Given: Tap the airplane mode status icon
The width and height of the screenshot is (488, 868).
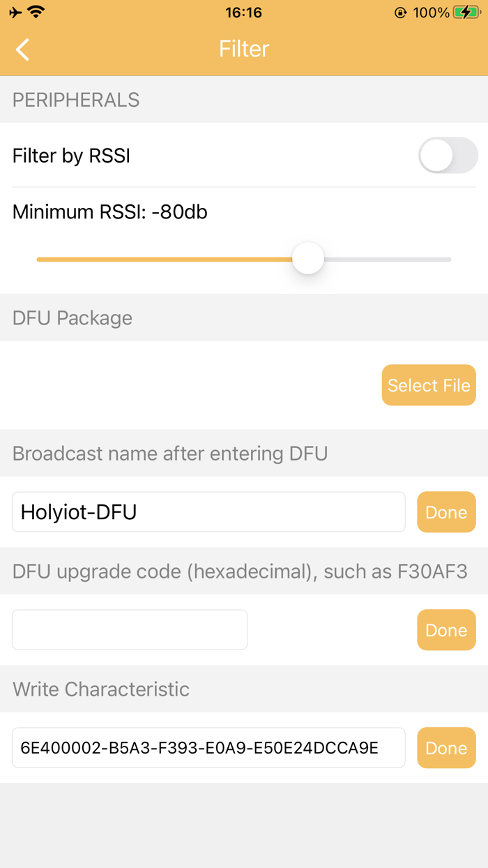Looking at the screenshot, I should pos(15,13).
